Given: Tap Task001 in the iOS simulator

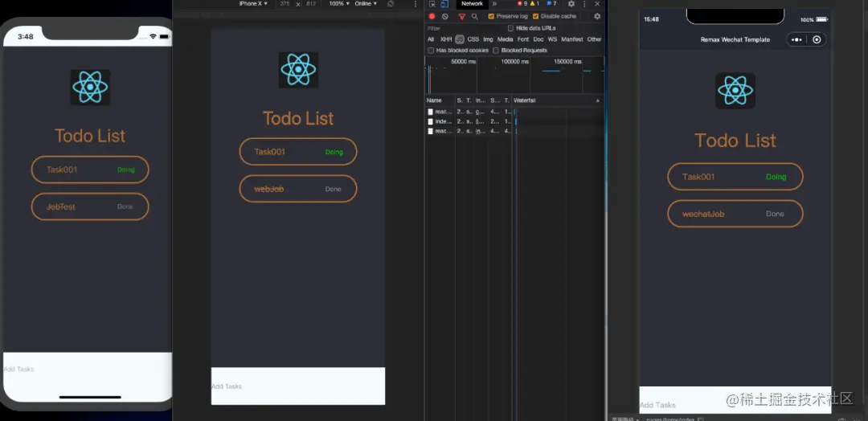Looking at the screenshot, I should pos(90,170).
